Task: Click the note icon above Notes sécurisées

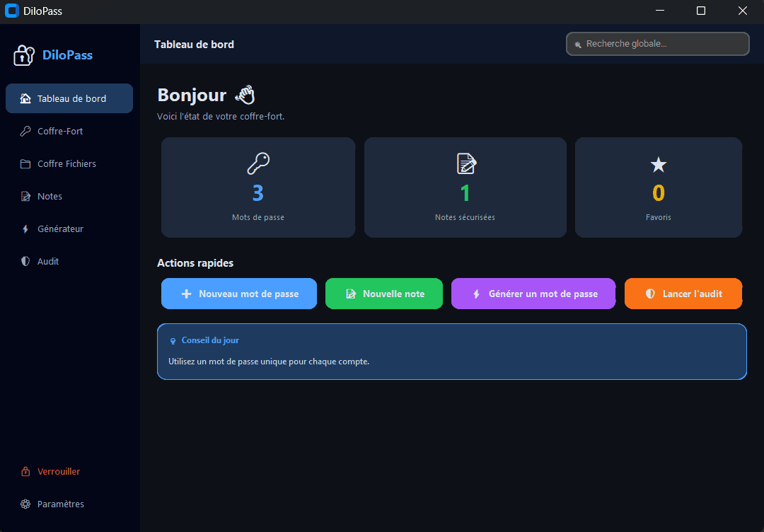Action: point(466,163)
